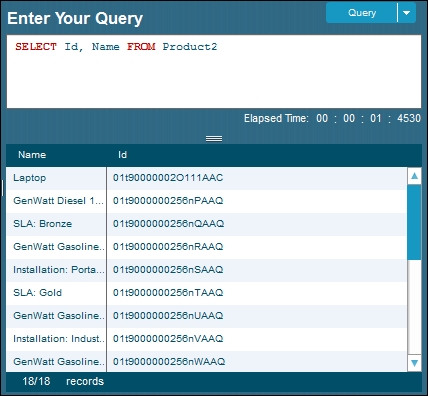Select the SLA: Bronze row
Image resolution: width=428 pixels, height=396 pixels.
click(206, 224)
